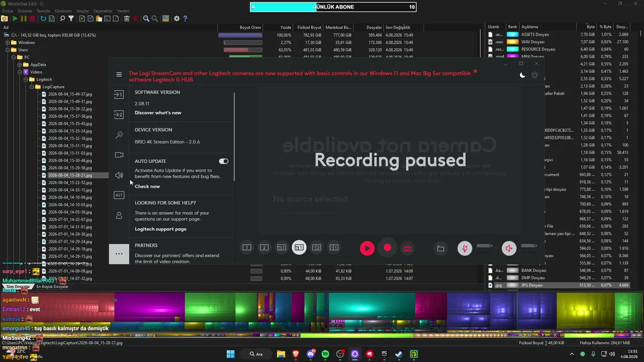644x362 pixels.
Task: Start streaming with the red play button
Action: coord(367,248)
